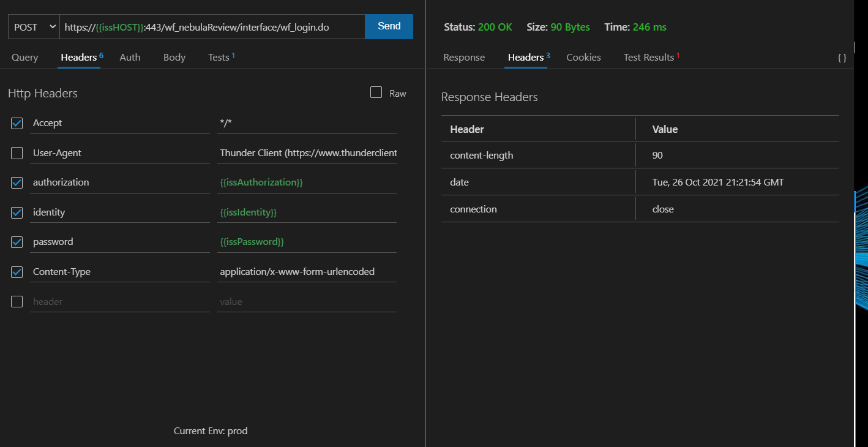Disable the identity header
The image size is (868, 447).
(x=17, y=212)
